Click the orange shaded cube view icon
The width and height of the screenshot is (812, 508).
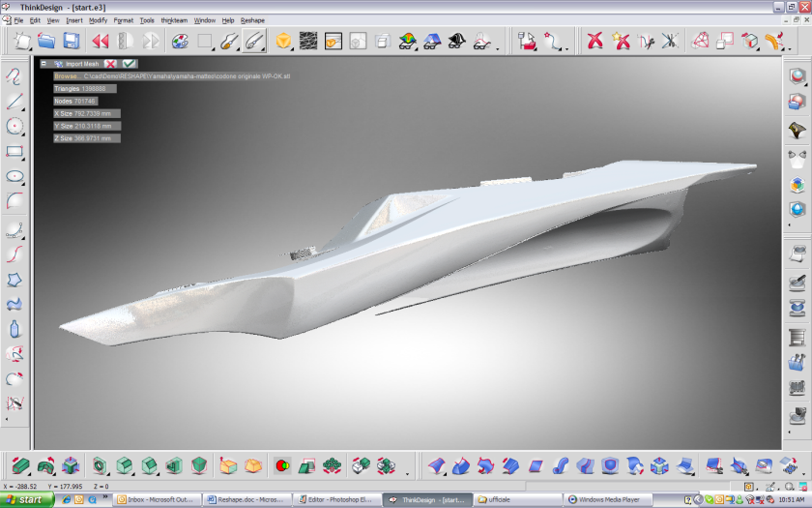click(283, 41)
